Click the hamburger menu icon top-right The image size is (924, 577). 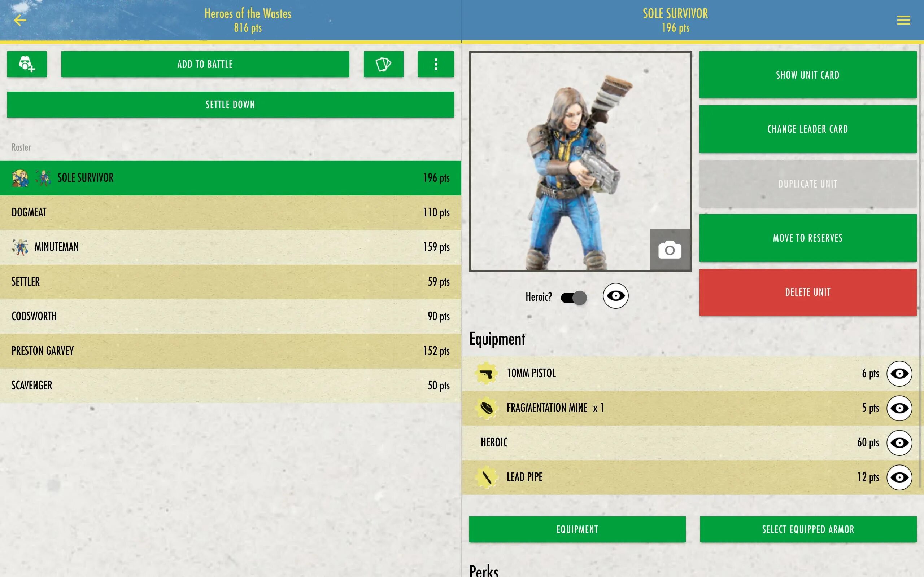pos(903,20)
